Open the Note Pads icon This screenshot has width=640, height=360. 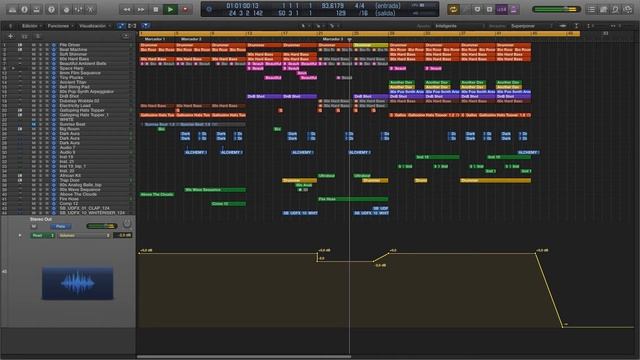(604, 9)
